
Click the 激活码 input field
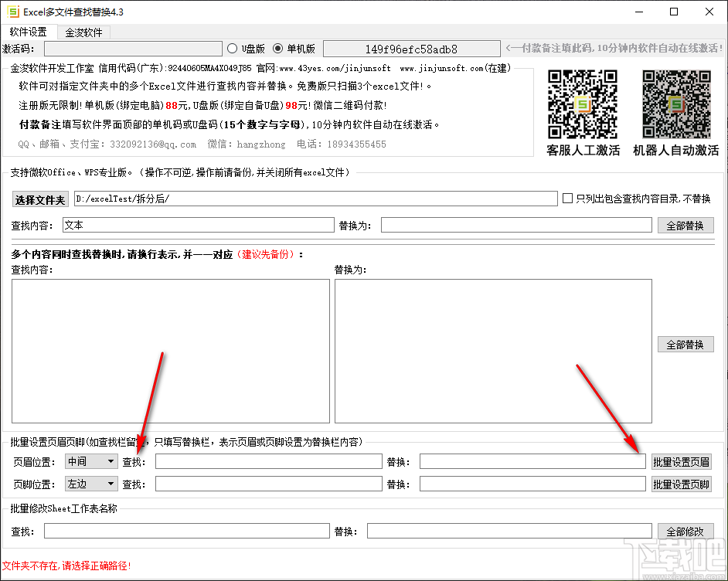tap(131, 48)
